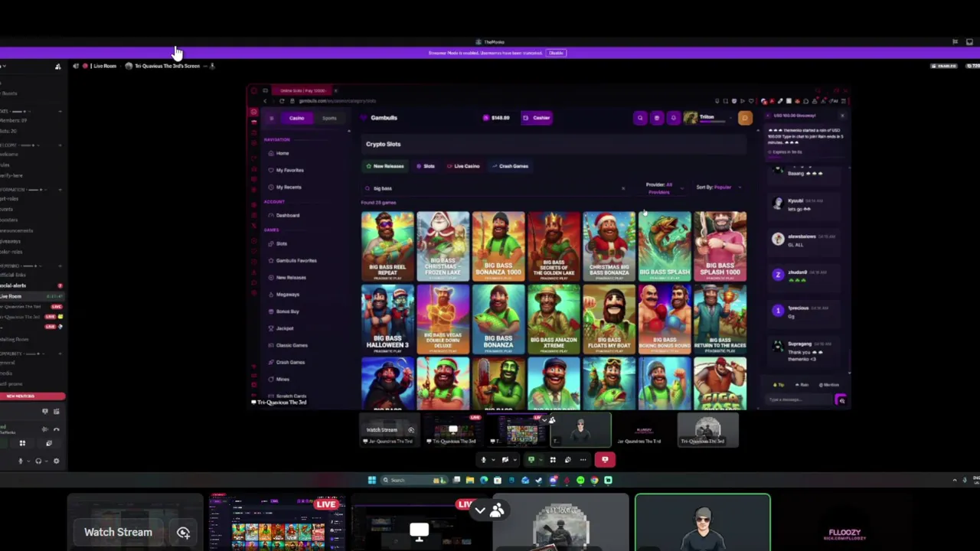This screenshot has height=551, width=980.
Task: Click the 'big bass' search field
Action: click(494, 187)
